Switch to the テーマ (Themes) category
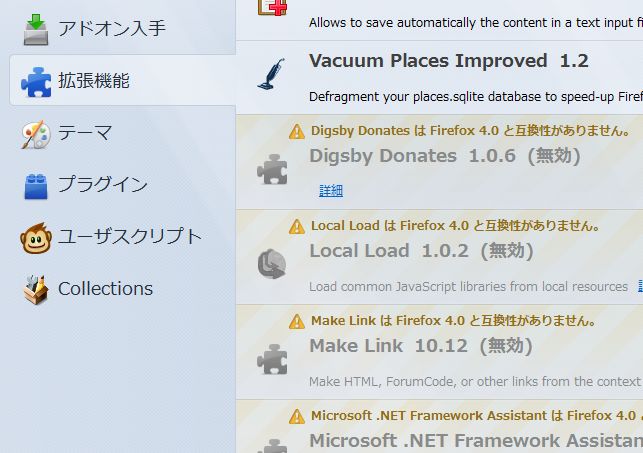Viewport: 643px width, 453px height. 123,133
